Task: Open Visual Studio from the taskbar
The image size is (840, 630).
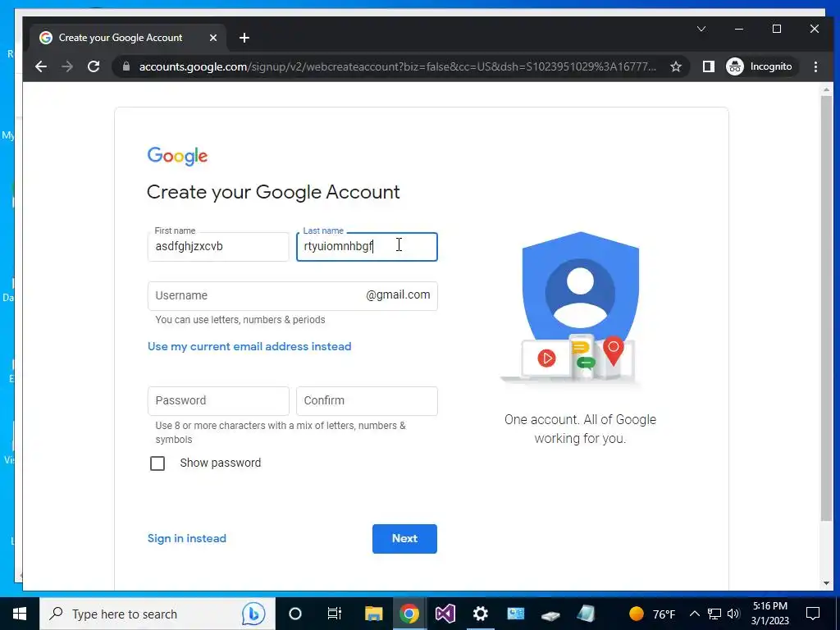Action: click(445, 614)
